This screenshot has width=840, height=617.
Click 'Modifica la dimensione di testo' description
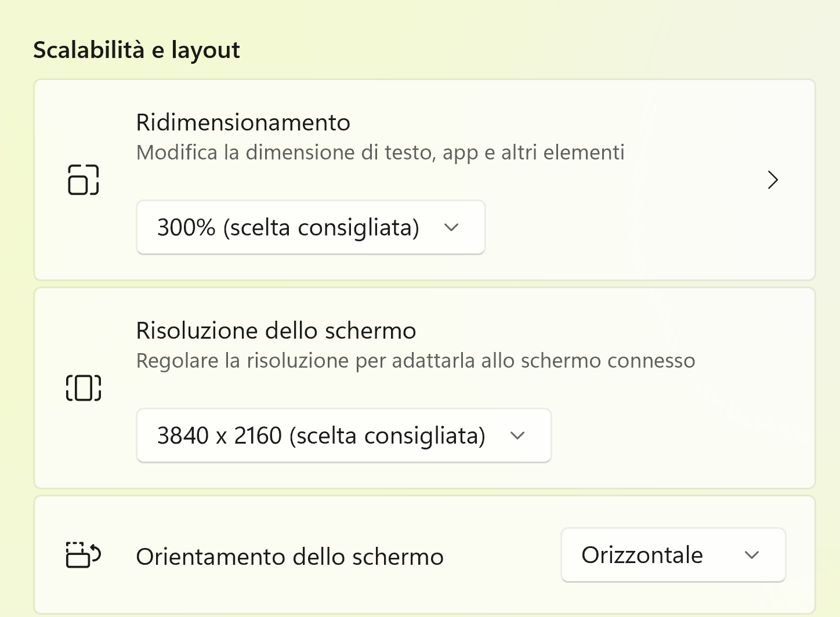tap(380, 153)
